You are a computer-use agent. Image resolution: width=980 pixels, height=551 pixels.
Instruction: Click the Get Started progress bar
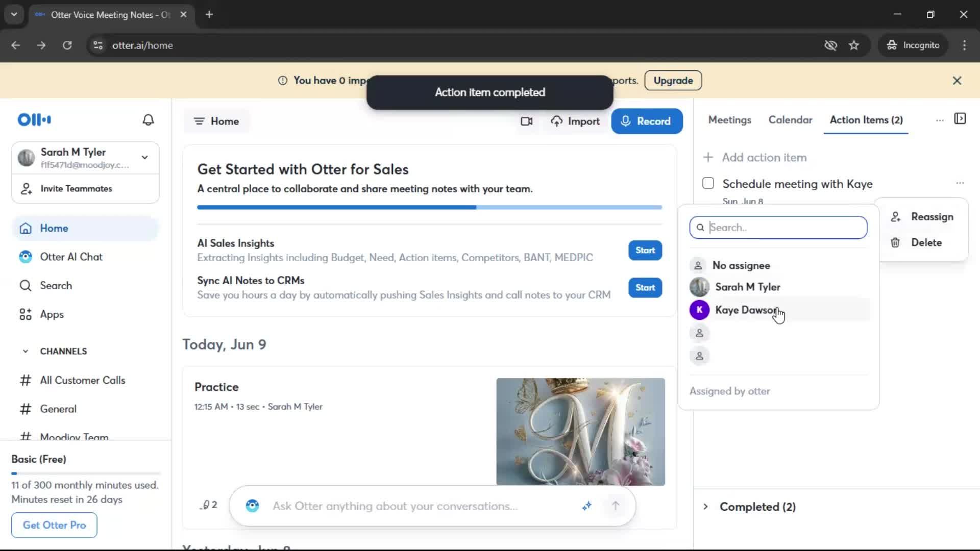click(429, 208)
